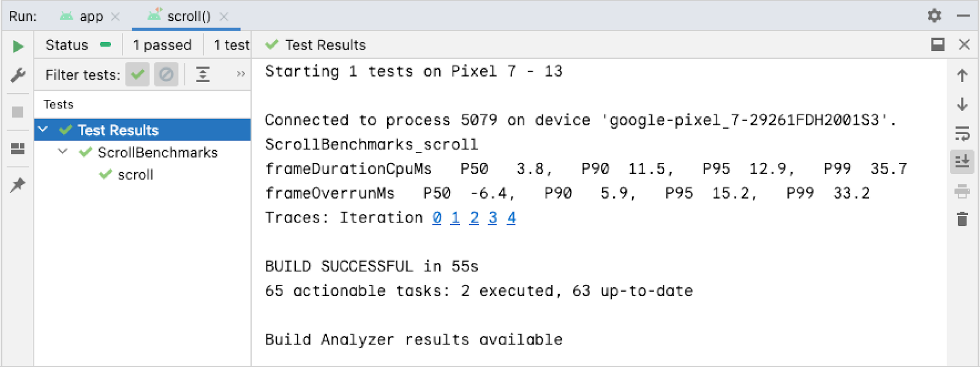
Task: Click the print icon in console toolbar
Action: click(x=962, y=192)
